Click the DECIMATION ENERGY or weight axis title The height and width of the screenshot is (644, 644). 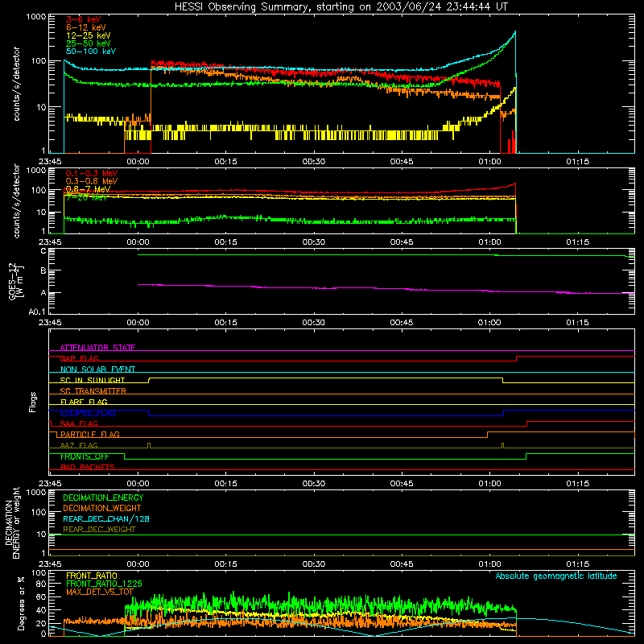pyautogui.click(x=12, y=522)
